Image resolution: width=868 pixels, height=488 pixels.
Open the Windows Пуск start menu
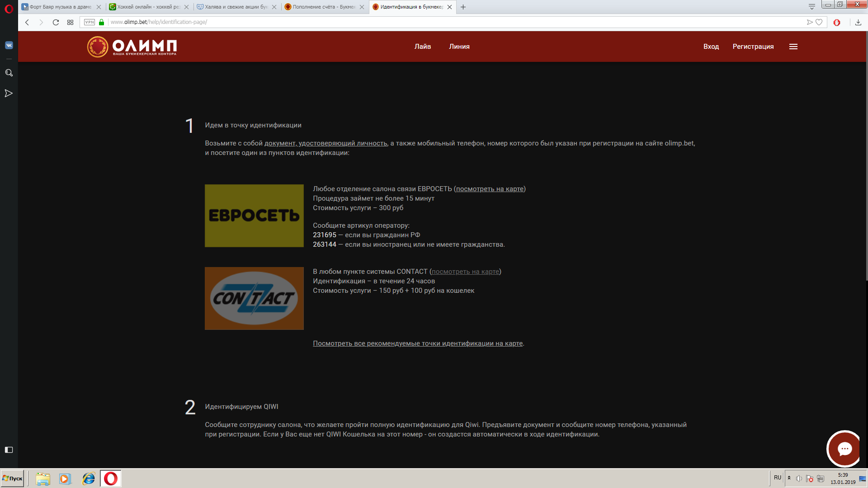point(12,479)
